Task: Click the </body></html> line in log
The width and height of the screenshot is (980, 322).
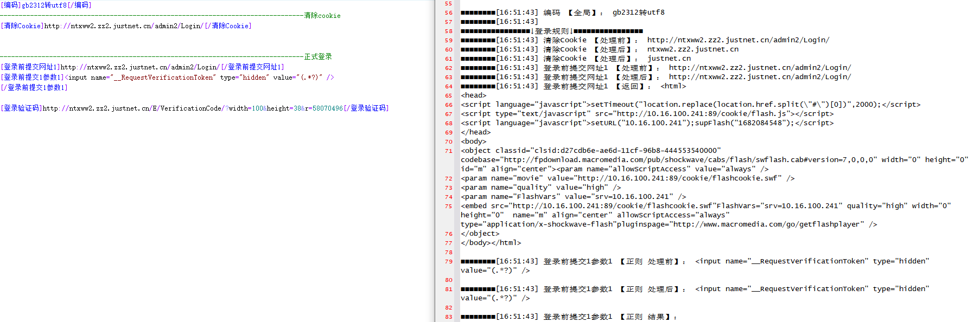Action: (x=491, y=243)
